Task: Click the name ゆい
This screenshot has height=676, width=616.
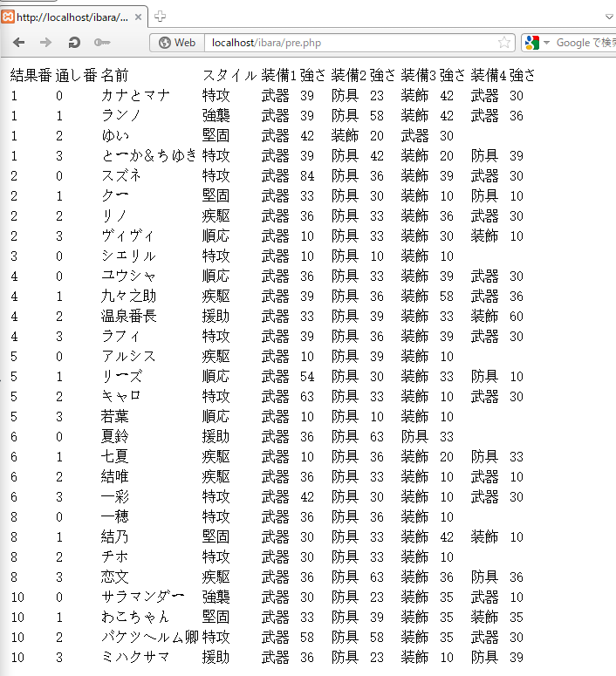Action: coord(115,136)
